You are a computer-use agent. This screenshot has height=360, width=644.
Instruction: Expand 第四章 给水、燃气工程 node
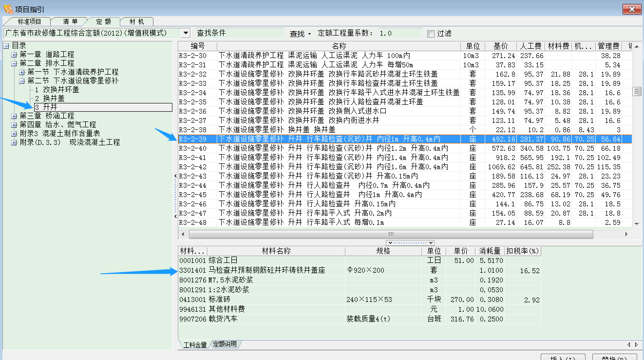(14, 125)
